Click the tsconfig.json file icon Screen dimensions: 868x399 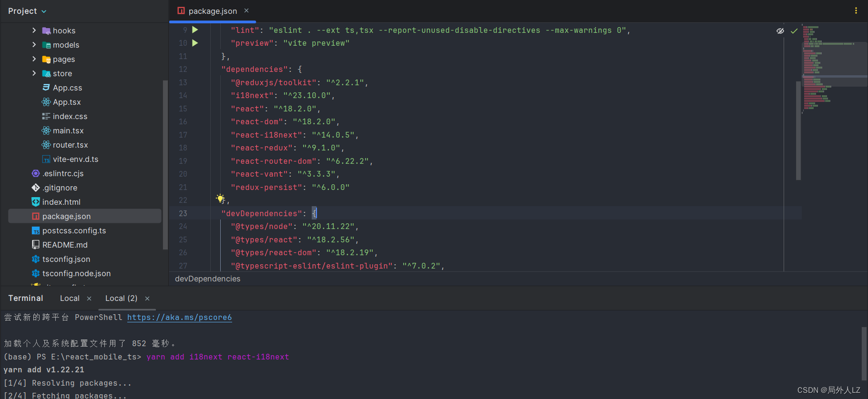36,259
